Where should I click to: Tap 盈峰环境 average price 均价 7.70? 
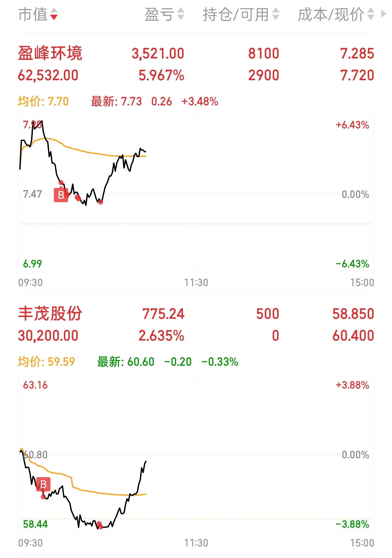(x=43, y=101)
